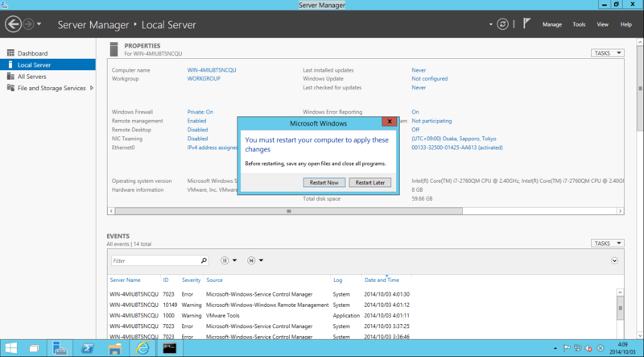The image size is (644, 357).
Task: Click NIC Teaming Disabled link
Action: pyautogui.click(x=197, y=139)
